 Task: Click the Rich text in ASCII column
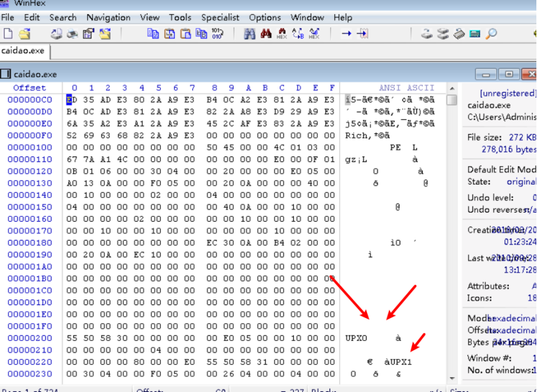coord(356,135)
